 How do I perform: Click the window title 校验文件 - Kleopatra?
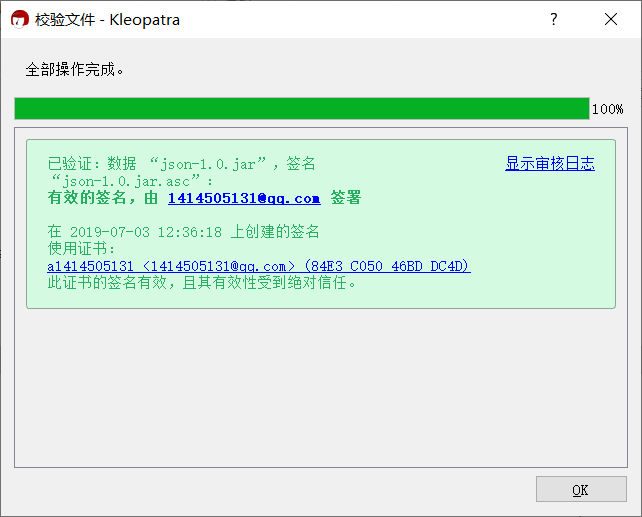pos(107,20)
